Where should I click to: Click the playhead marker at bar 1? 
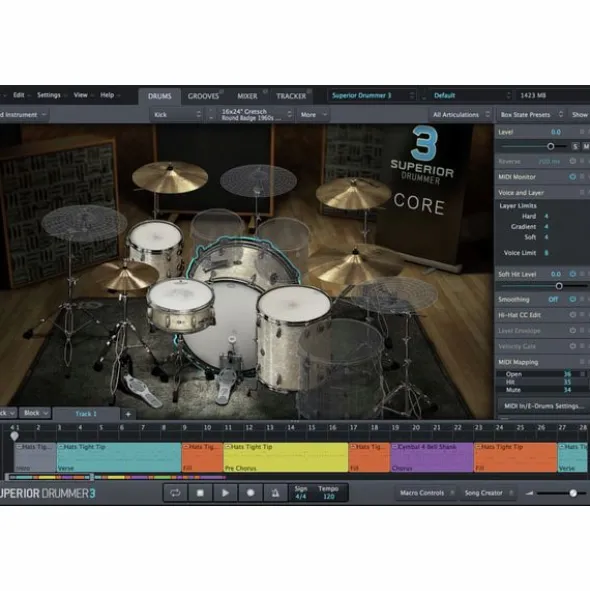click(x=14, y=436)
